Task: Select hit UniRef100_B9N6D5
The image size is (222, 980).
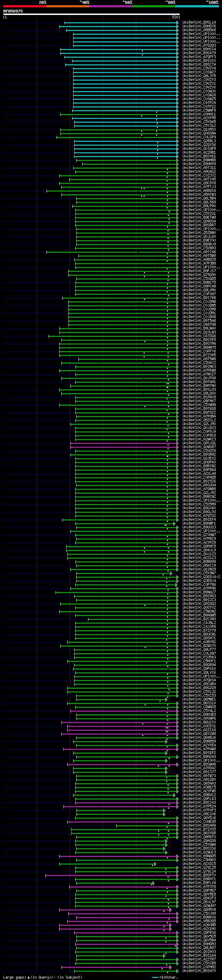Action: [x=199, y=856]
